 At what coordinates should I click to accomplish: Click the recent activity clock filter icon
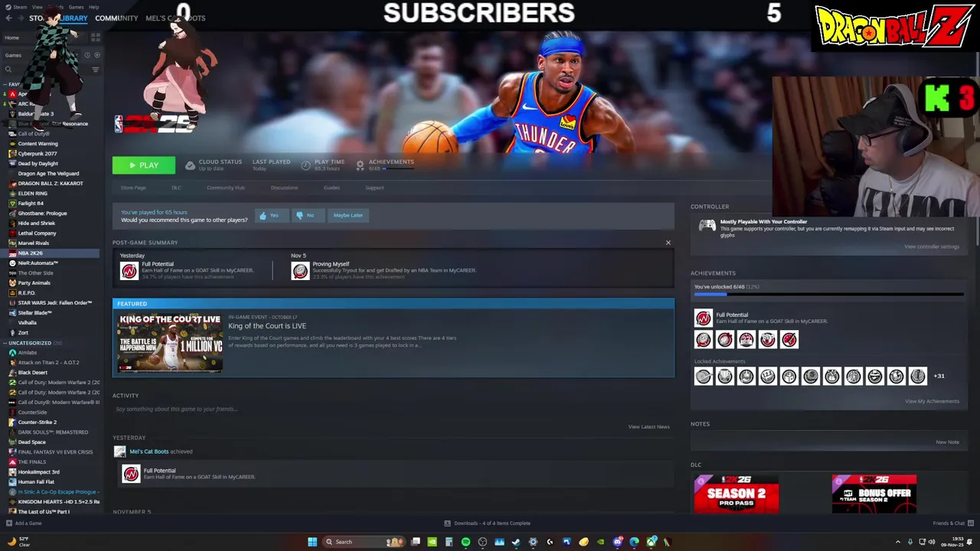[87, 55]
